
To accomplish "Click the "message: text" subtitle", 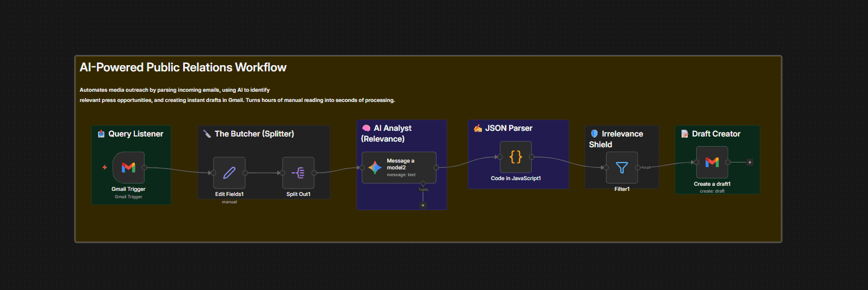I will tap(401, 175).
